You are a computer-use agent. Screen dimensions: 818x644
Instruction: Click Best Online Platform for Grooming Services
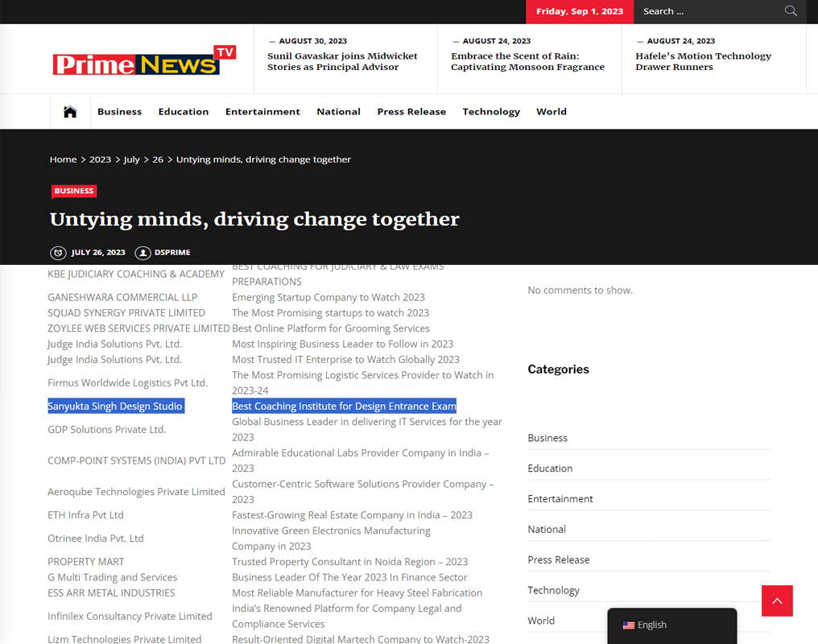point(331,328)
